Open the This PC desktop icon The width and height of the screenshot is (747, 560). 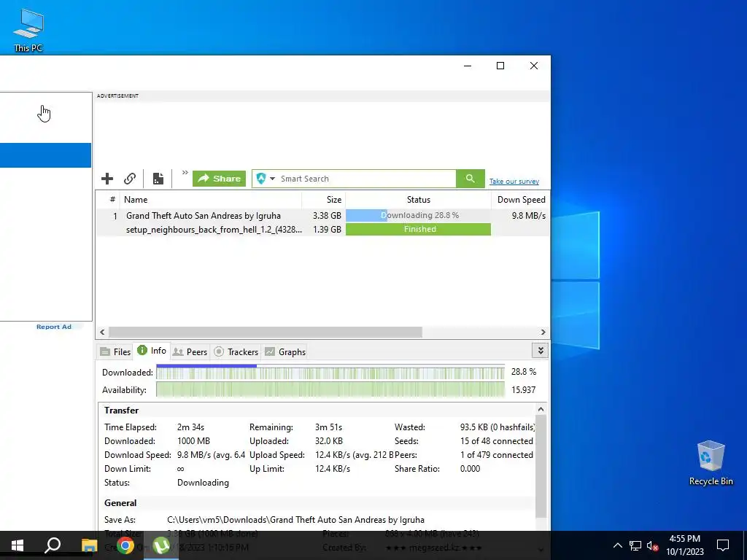(x=28, y=30)
